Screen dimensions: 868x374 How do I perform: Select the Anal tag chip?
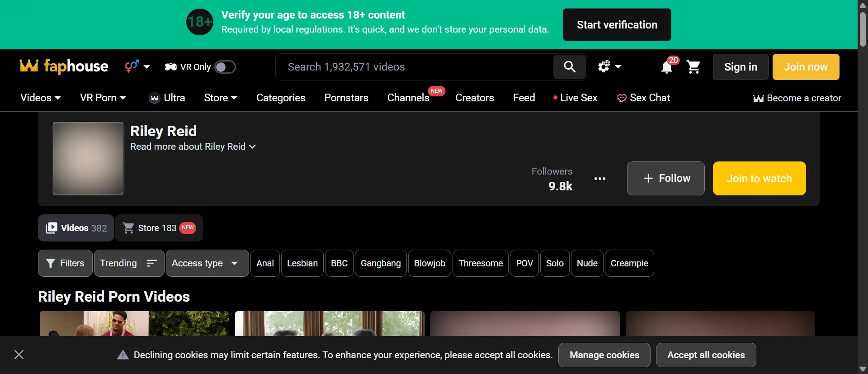[x=265, y=263]
